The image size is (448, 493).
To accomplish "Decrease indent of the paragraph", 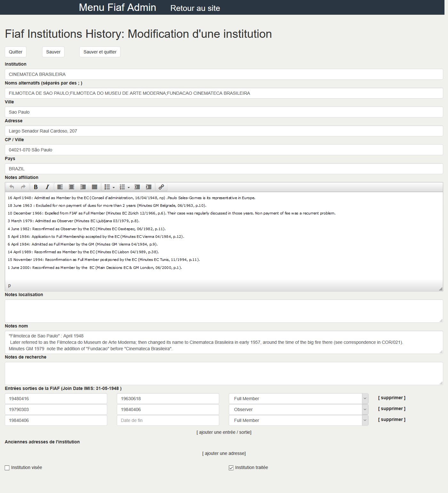I will tap(137, 187).
